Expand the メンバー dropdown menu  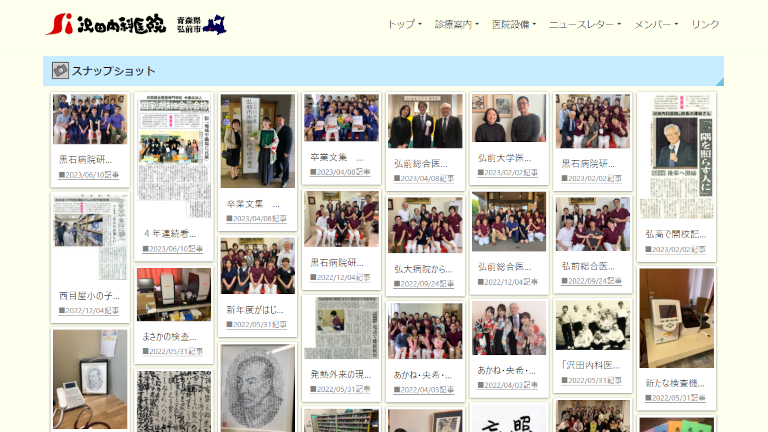coord(656,24)
